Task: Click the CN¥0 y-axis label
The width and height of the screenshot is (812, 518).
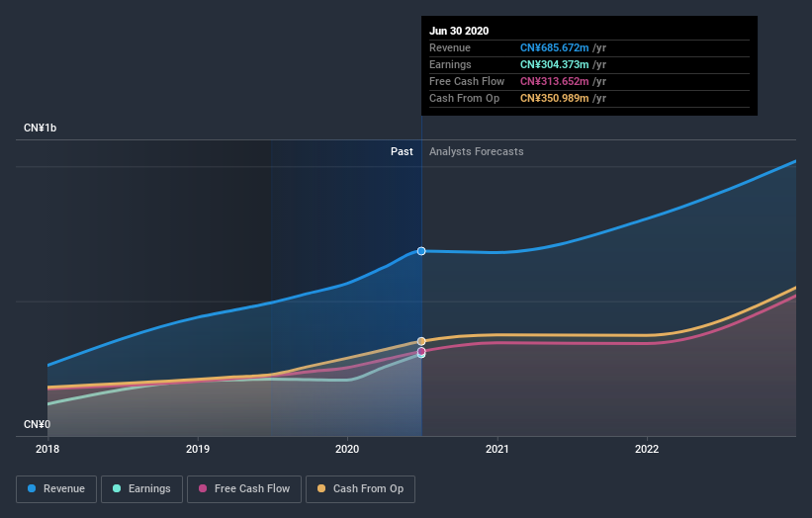Action: 38,424
